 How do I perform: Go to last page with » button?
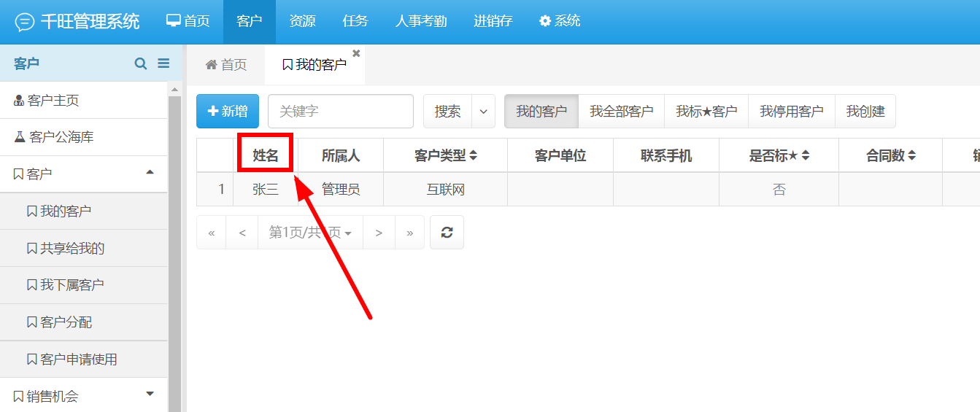[409, 233]
